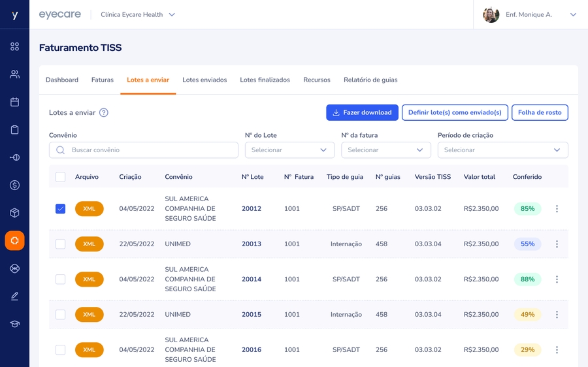This screenshot has height=367, width=588.
Task: Switch to the Lotes enviados tab
Action: click(204, 80)
